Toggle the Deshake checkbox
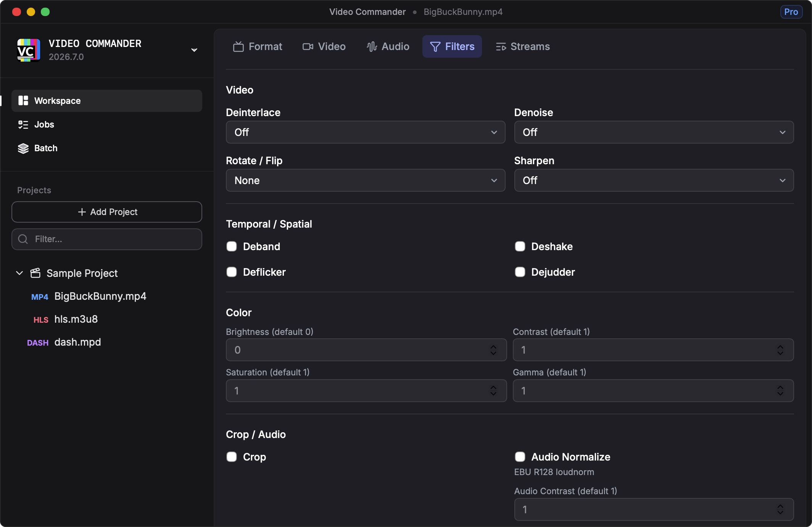Screen dimensions: 812x527 click(x=520, y=246)
